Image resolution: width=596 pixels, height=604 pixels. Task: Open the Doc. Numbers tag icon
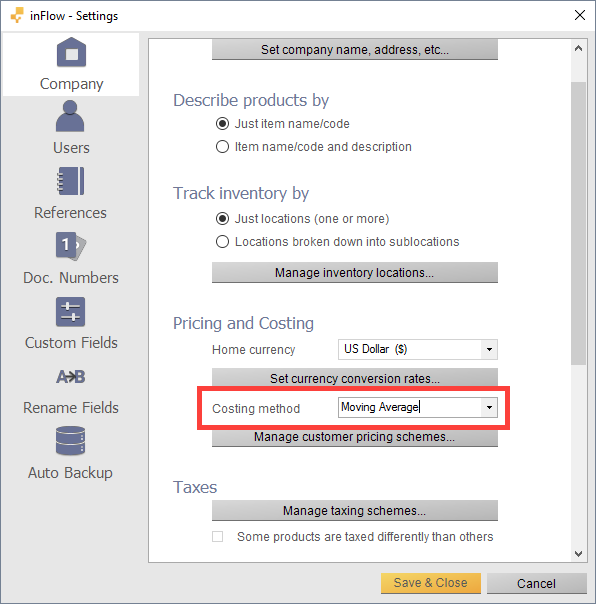pyautogui.click(x=71, y=246)
